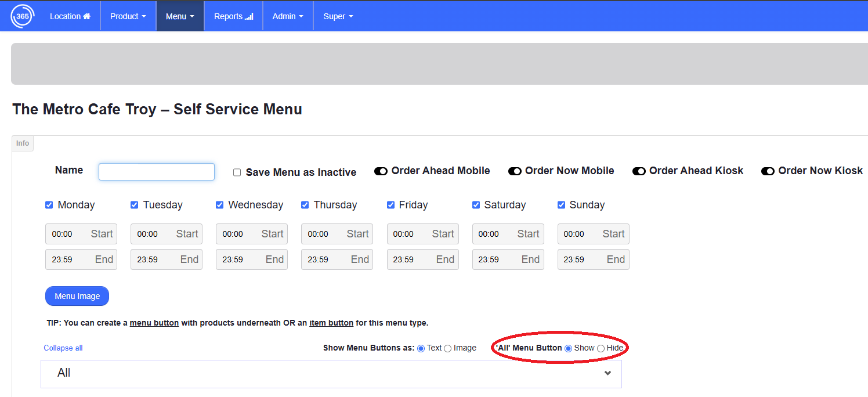Image resolution: width=868 pixels, height=397 pixels.
Task: Edit Tuesday Start time field
Action: tap(167, 234)
